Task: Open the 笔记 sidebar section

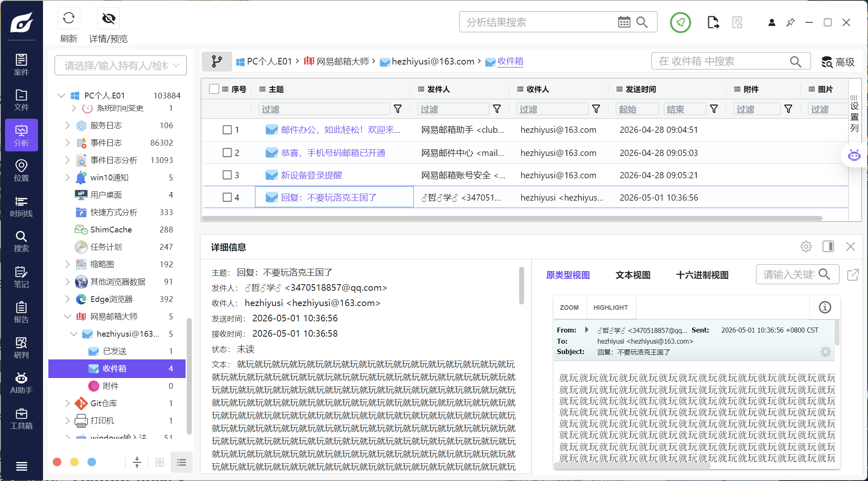Action: point(21,277)
